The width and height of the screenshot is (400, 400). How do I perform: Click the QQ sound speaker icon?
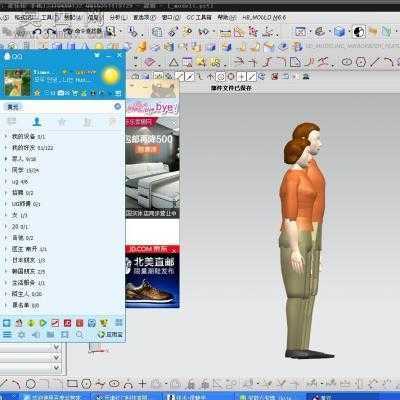tap(36, 334)
